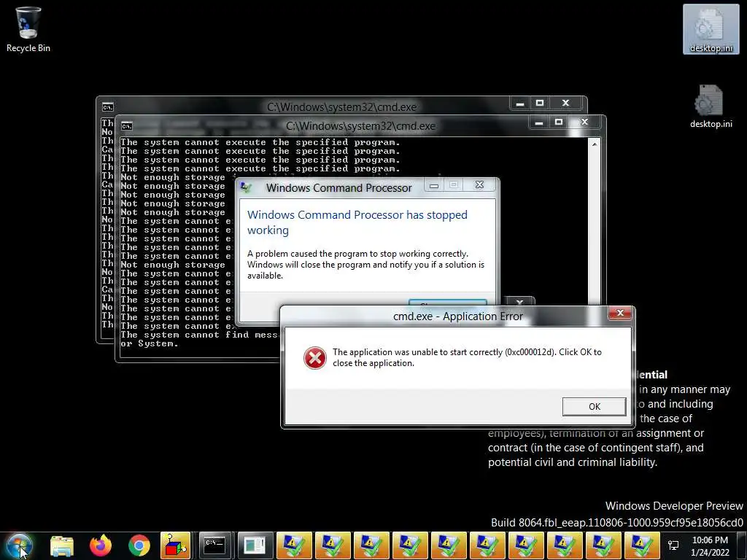Open the clock showing 10:06 PM
The height and width of the screenshot is (560, 747).
pos(710,545)
